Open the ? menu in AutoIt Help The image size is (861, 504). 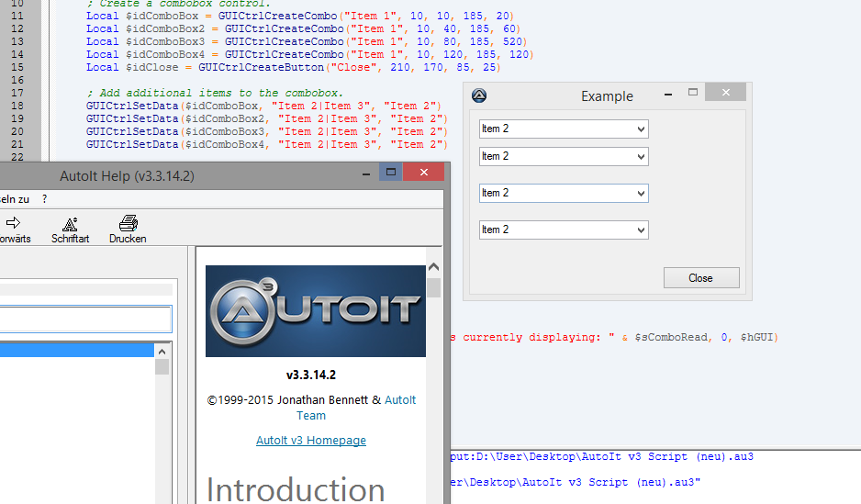tap(44, 198)
